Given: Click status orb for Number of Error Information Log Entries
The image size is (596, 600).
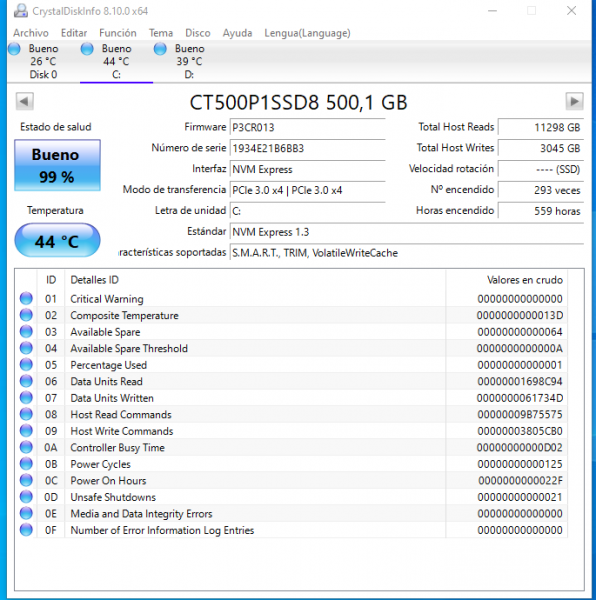Looking at the screenshot, I should tap(26, 530).
